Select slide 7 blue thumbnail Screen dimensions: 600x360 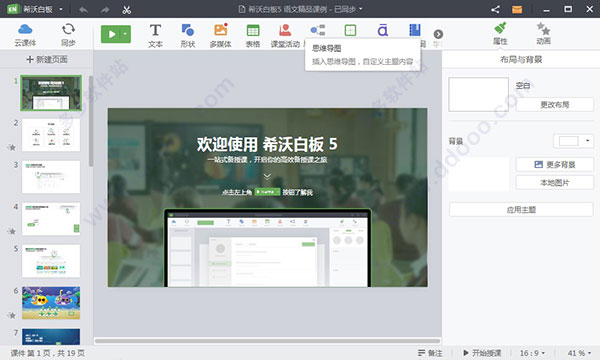coord(51,337)
